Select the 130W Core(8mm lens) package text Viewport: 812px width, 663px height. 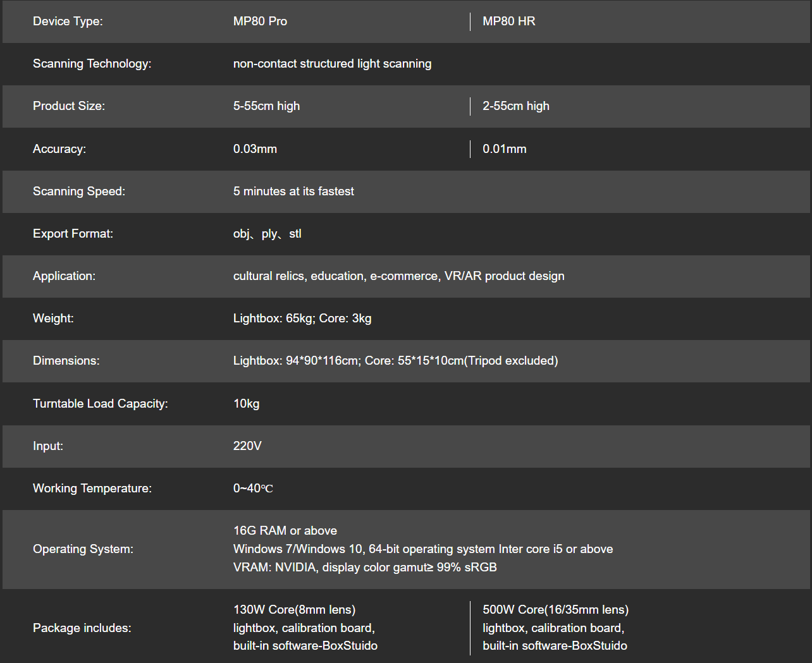click(294, 610)
